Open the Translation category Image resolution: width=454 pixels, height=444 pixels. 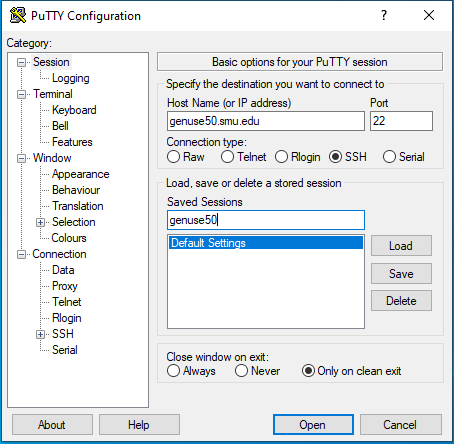pyautogui.click(x=78, y=206)
